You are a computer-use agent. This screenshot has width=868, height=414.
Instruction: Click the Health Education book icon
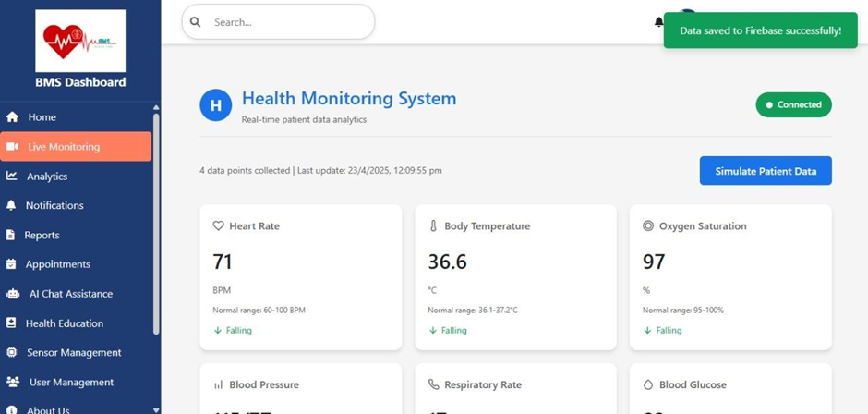(11, 323)
